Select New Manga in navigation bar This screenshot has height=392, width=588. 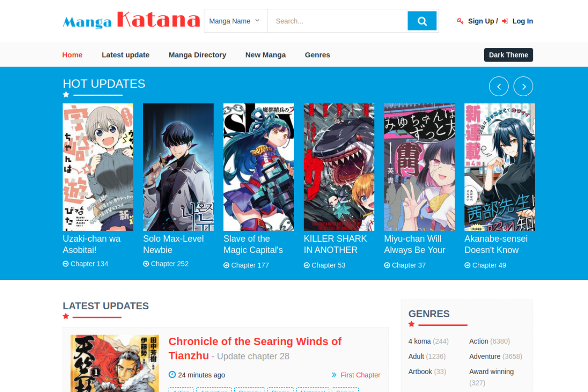point(265,55)
